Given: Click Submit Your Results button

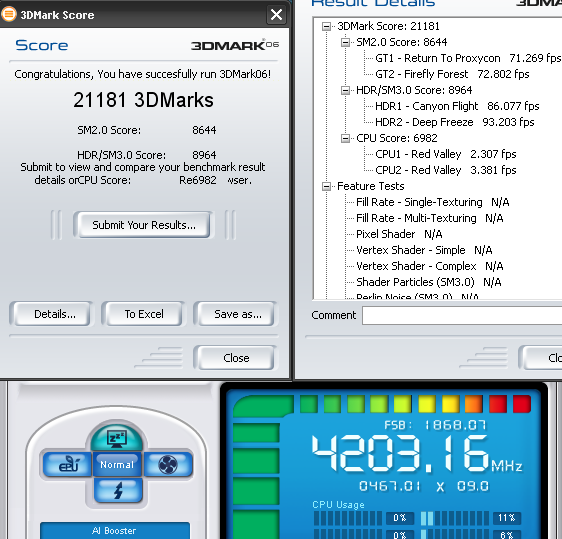Looking at the screenshot, I should tap(144, 225).
